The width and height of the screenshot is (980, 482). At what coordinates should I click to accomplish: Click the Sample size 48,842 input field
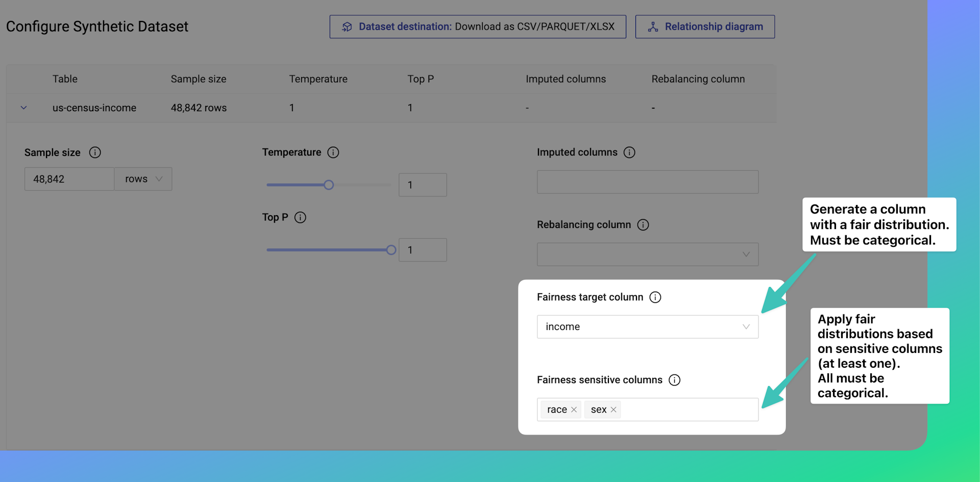click(x=69, y=179)
